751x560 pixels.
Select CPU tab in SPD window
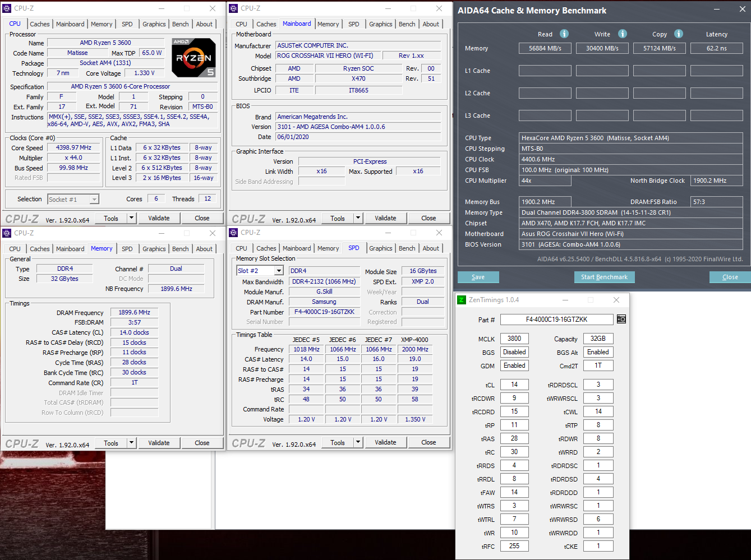[x=242, y=248]
